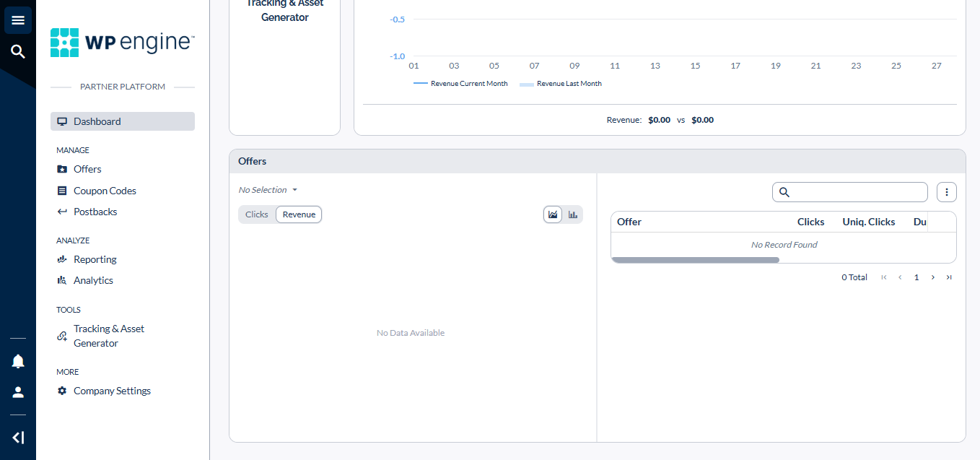Click the Coupon Codes list icon

pyautogui.click(x=62, y=191)
